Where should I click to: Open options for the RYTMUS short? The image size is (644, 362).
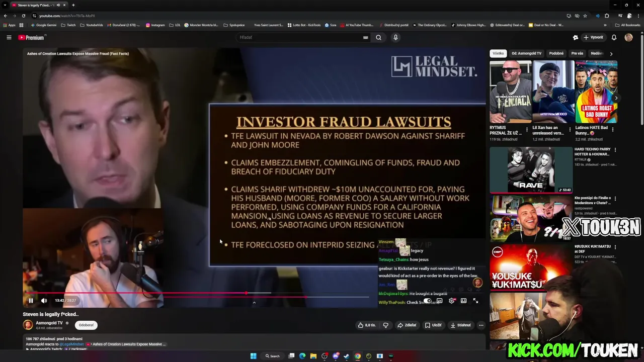[527, 129]
